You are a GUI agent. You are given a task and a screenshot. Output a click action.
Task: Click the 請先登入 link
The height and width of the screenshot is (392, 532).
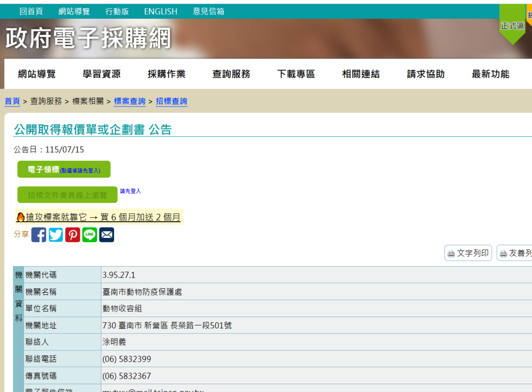(x=130, y=191)
